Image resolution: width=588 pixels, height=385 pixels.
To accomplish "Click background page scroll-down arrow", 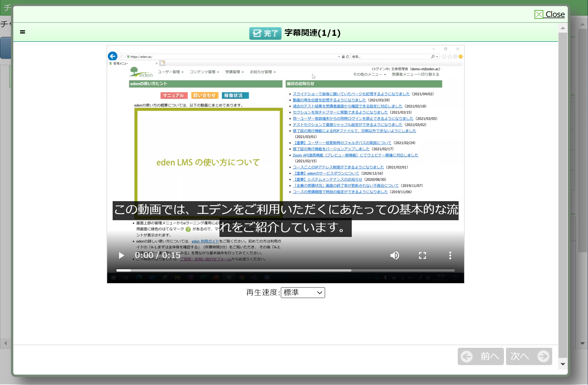I will point(582,343).
